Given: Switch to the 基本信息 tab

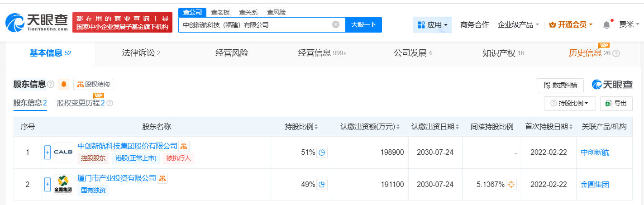Looking at the screenshot, I should (50, 53).
